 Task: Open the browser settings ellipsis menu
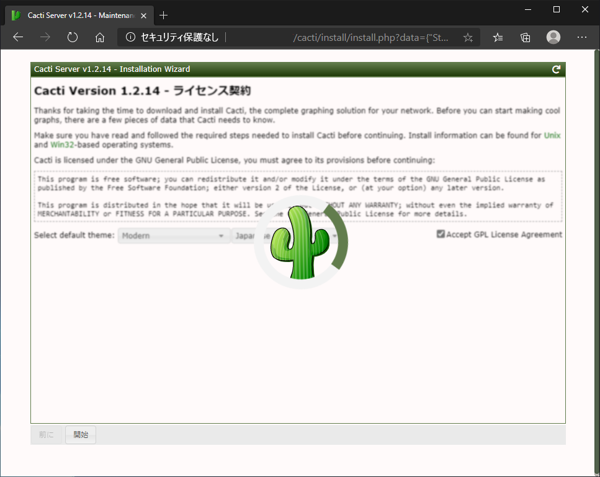[582, 37]
